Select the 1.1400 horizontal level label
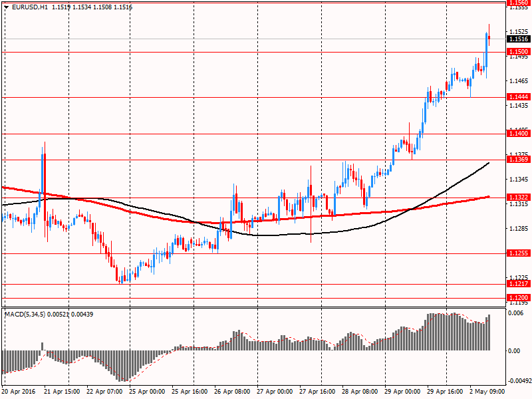This screenshot has height=399, width=532. click(x=518, y=134)
